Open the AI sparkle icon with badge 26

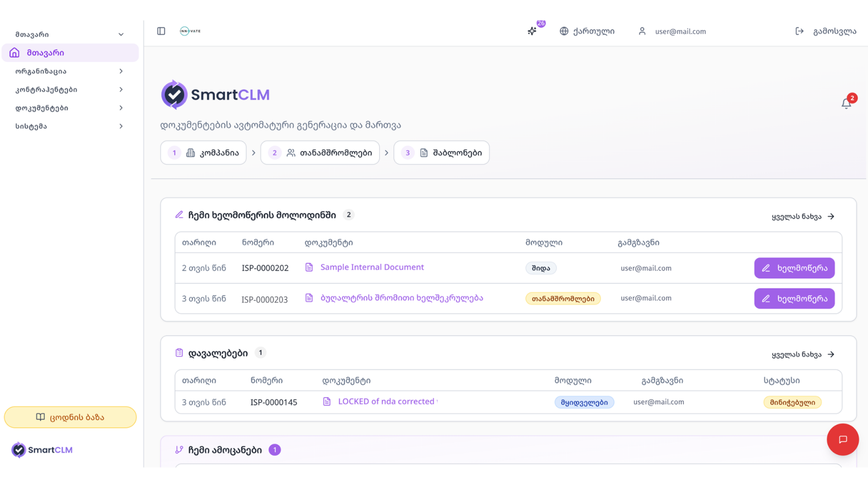point(532,31)
